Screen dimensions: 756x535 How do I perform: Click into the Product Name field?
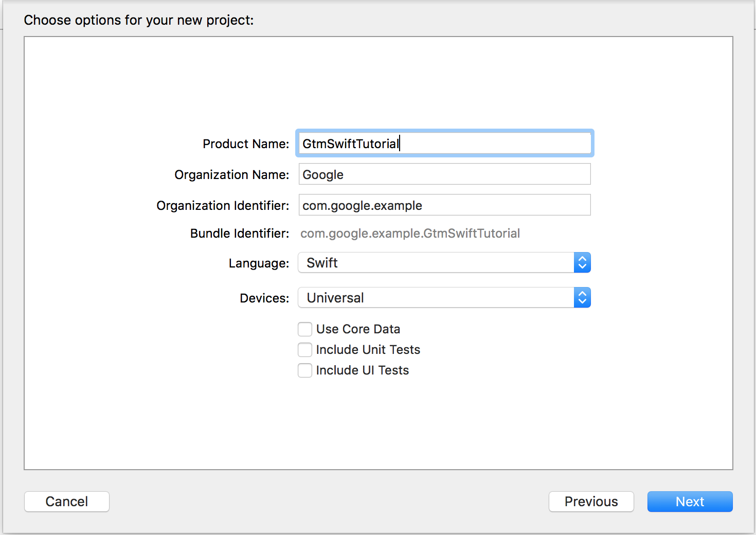(444, 143)
